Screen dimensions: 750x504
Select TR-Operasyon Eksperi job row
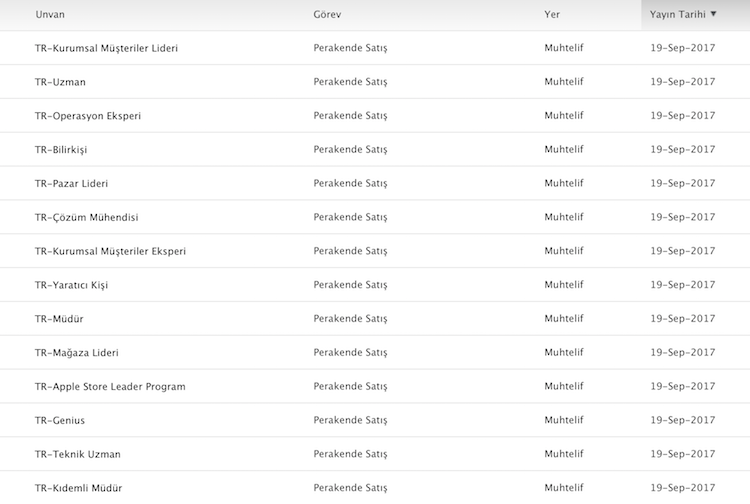tap(88, 116)
